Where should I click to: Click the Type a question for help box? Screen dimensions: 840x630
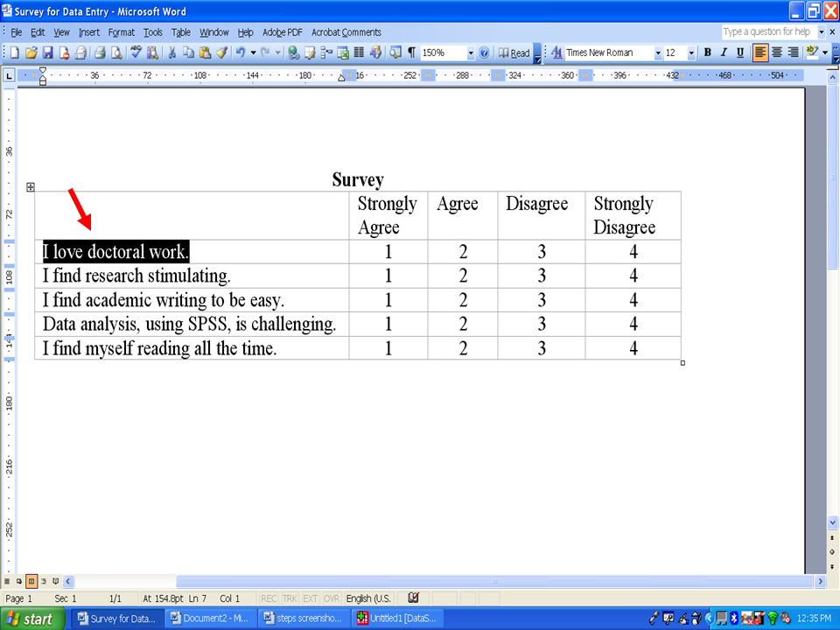[766, 32]
